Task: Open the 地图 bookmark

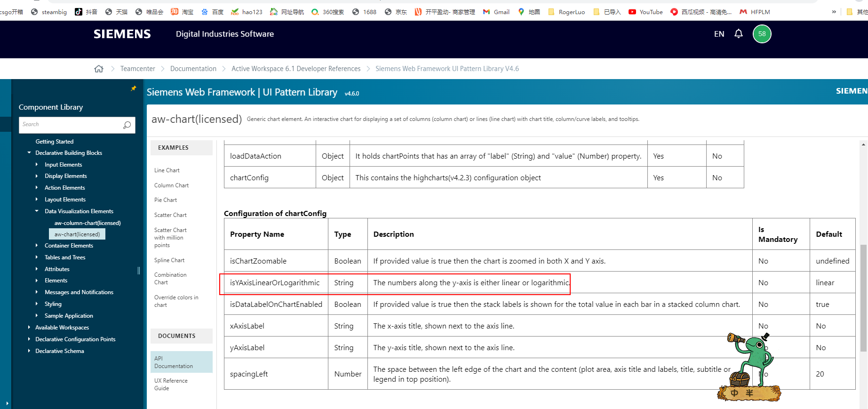Action: [529, 12]
